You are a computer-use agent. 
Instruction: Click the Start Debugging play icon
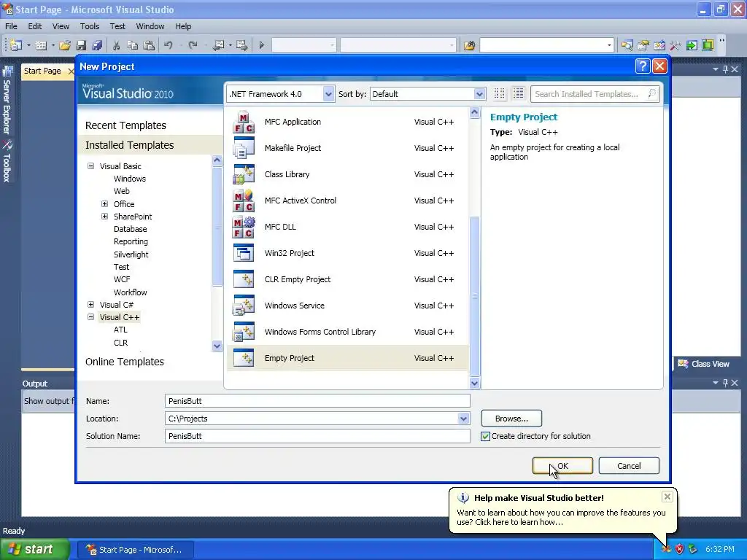262,45
